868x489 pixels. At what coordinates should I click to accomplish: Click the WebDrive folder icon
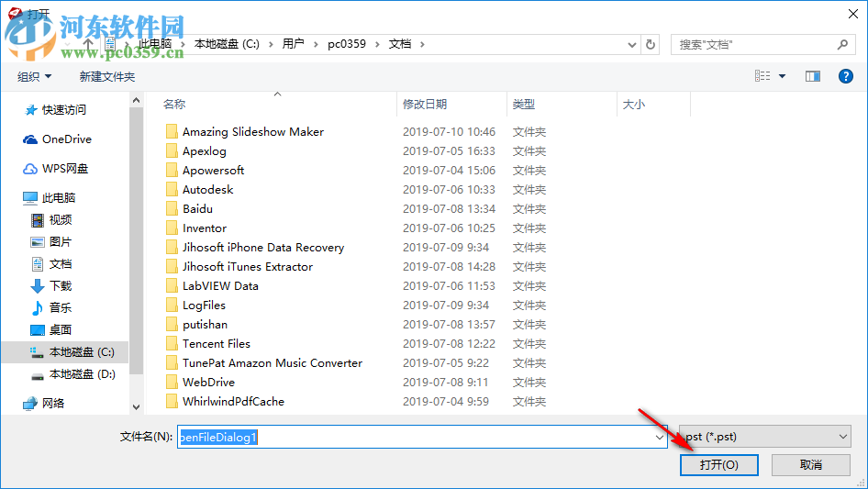coord(172,383)
